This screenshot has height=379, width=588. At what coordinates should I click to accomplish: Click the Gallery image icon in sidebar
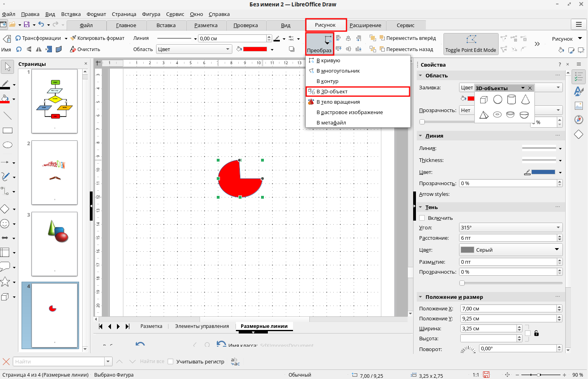click(578, 106)
